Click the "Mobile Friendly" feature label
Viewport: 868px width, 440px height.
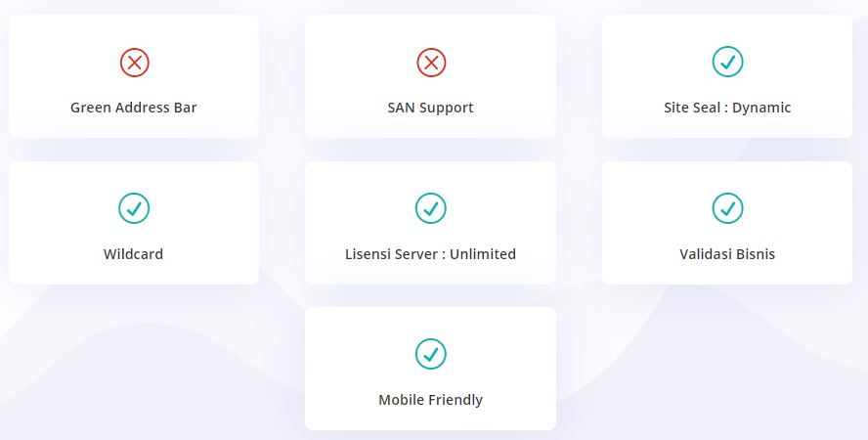[x=431, y=400]
